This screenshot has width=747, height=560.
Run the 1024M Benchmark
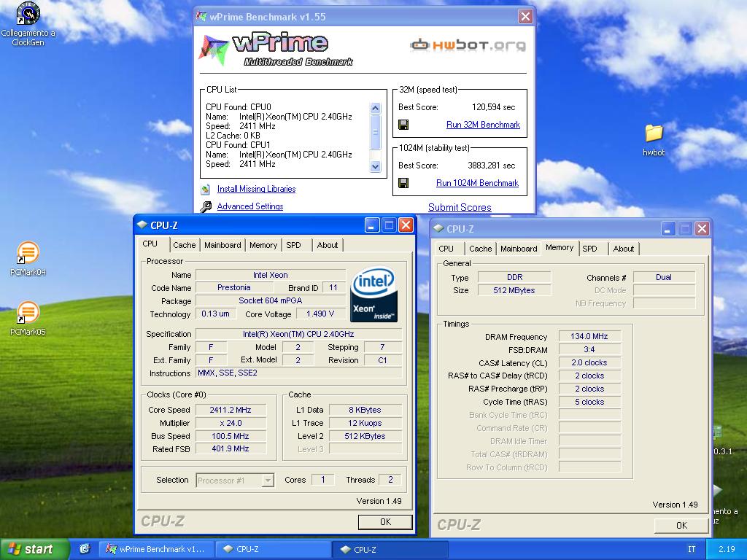[x=477, y=183]
